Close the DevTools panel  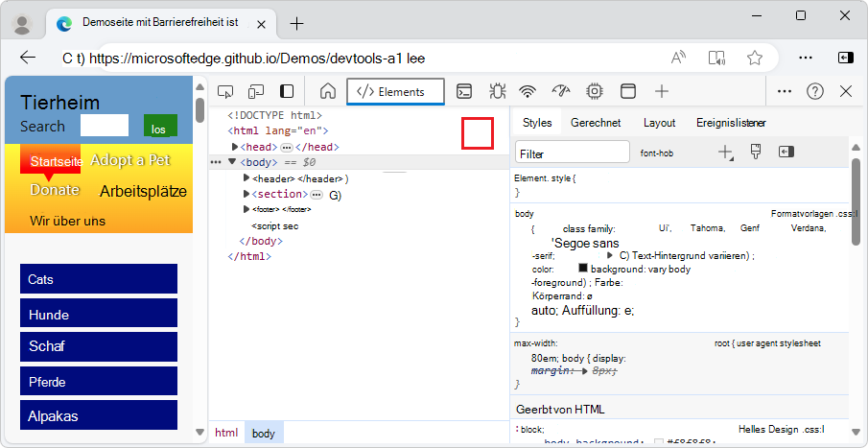click(846, 91)
